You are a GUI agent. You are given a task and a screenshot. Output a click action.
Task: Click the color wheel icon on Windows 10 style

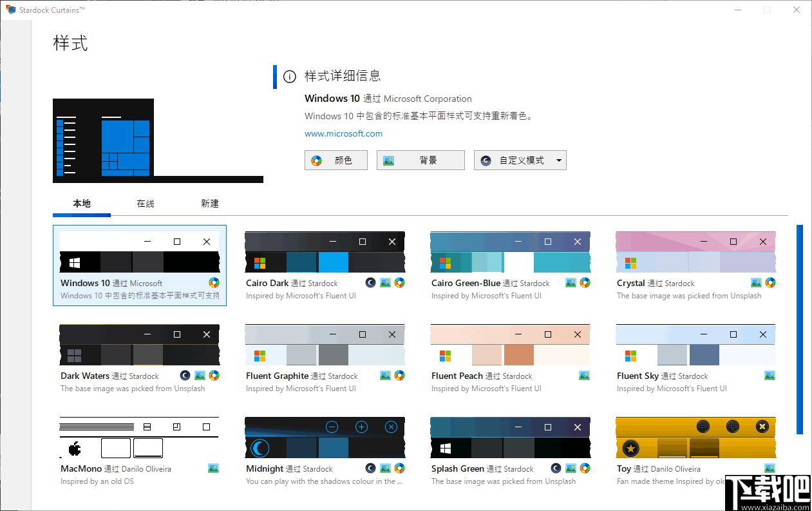[x=214, y=283]
